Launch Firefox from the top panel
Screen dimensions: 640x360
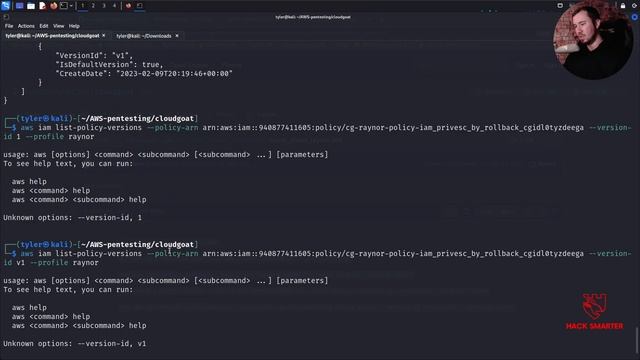coord(54,6)
